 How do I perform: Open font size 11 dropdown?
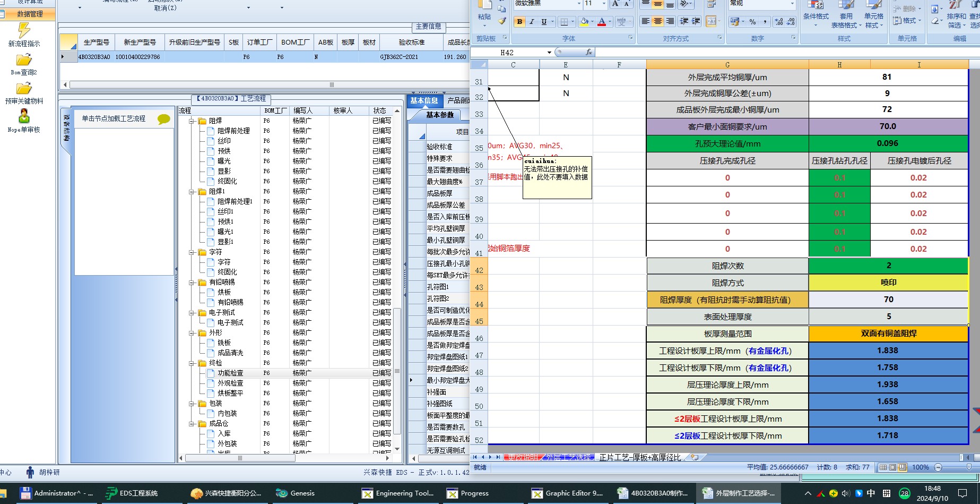(x=604, y=4)
